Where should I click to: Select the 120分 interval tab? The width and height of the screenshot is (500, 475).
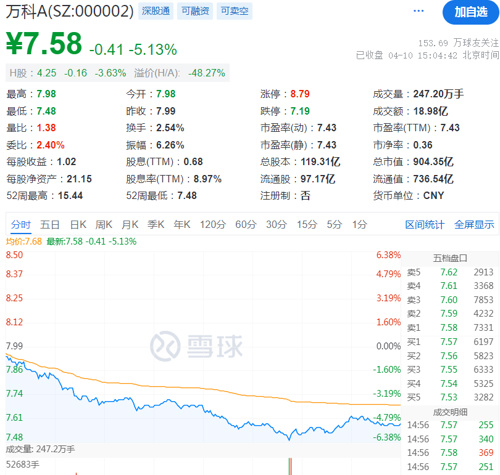[x=213, y=225]
